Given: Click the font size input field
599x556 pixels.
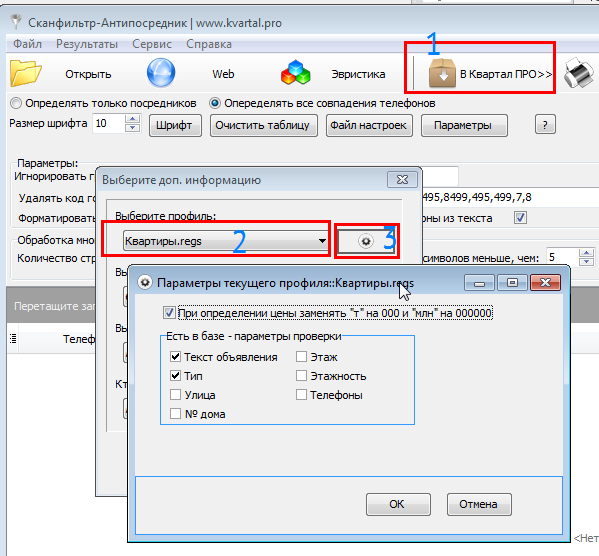Looking at the screenshot, I should [108, 123].
